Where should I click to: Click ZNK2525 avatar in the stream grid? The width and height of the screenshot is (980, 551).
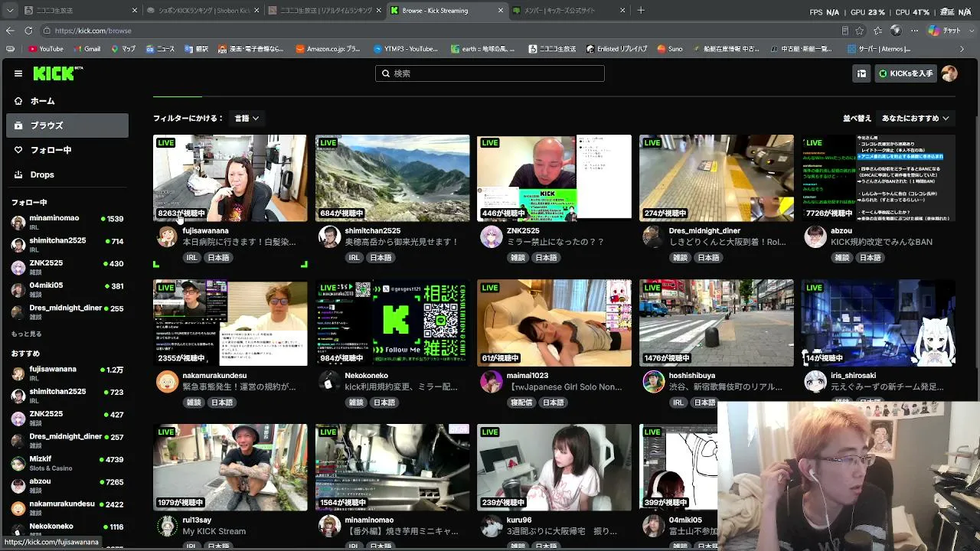pos(492,236)
